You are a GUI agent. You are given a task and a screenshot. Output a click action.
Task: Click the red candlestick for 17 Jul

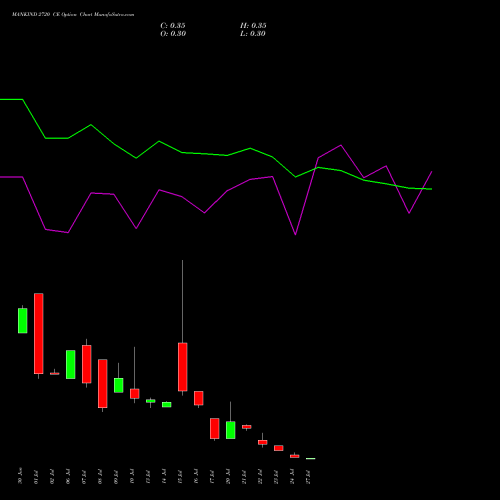coord(215,428)
